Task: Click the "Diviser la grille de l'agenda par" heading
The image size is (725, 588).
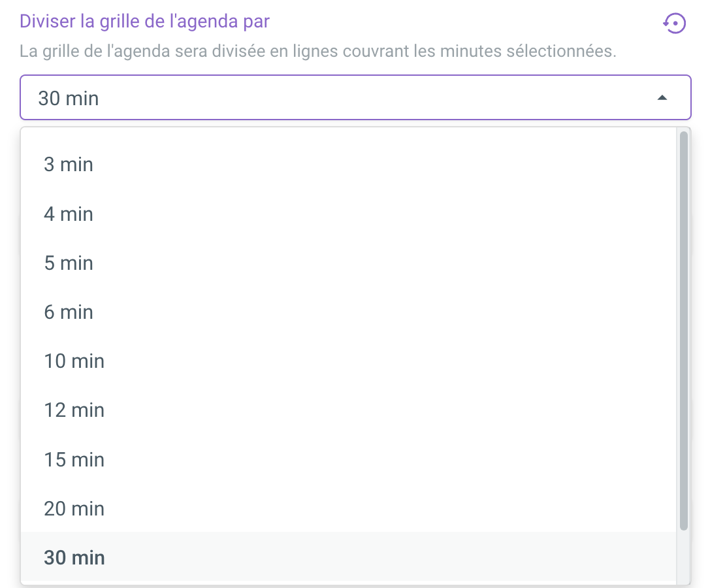Action: click(144, 22)
